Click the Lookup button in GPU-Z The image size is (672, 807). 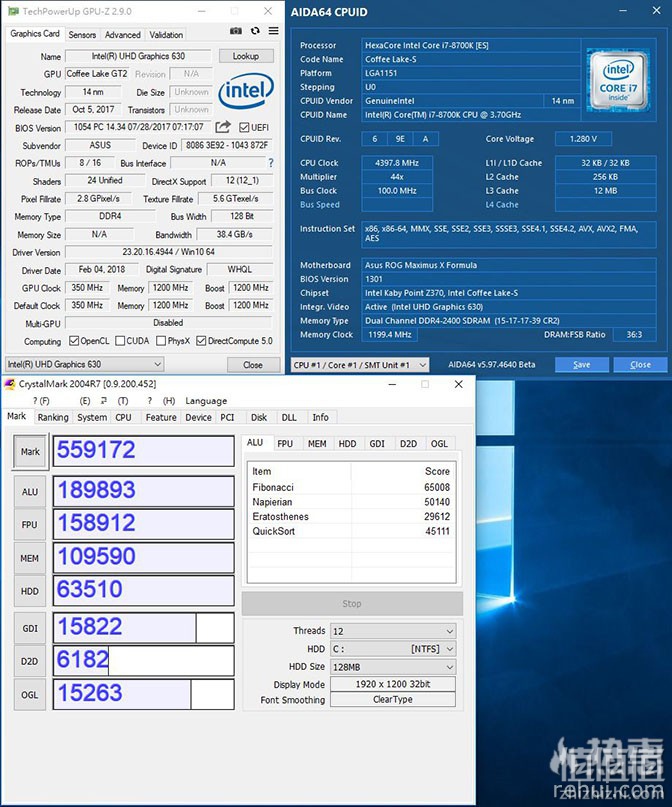246,56
